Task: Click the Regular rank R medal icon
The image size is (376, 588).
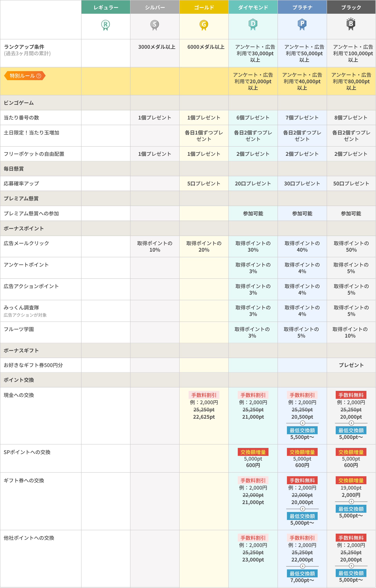Action: (106, 25)
